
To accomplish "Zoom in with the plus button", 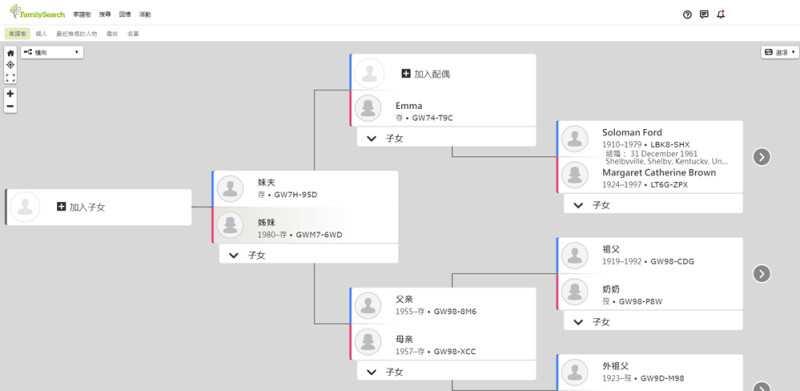I will click(x=10, y=94).
